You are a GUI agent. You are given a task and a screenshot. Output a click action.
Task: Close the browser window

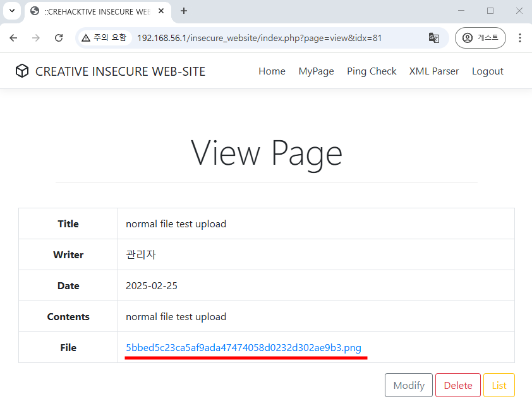[x=519, y=11]
